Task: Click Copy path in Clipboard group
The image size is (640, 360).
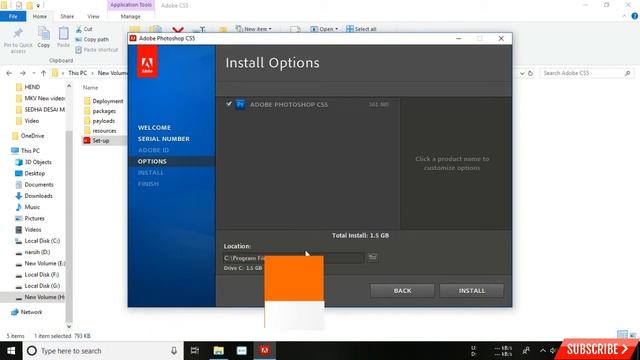Action: (x=92, y=39)
